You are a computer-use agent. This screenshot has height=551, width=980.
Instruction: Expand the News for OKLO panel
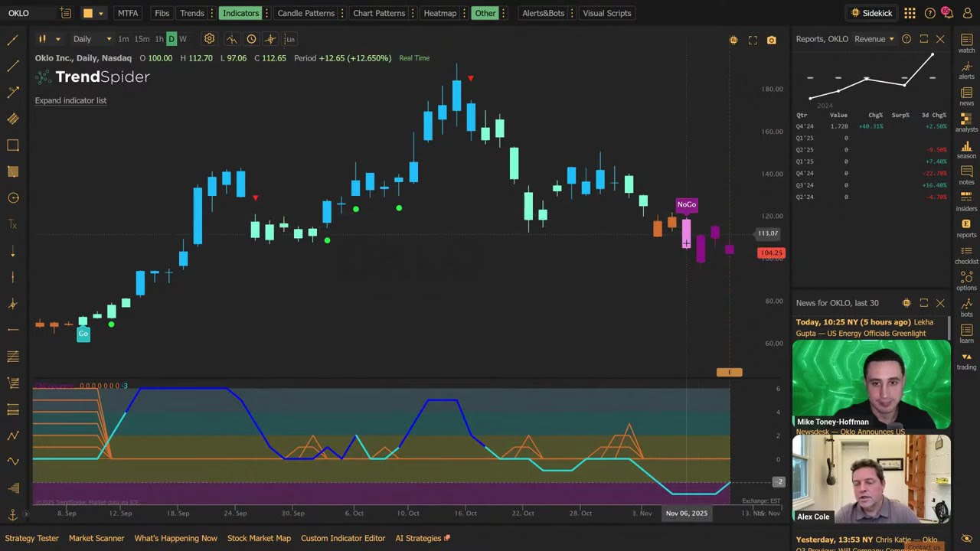tap(924, 303)
